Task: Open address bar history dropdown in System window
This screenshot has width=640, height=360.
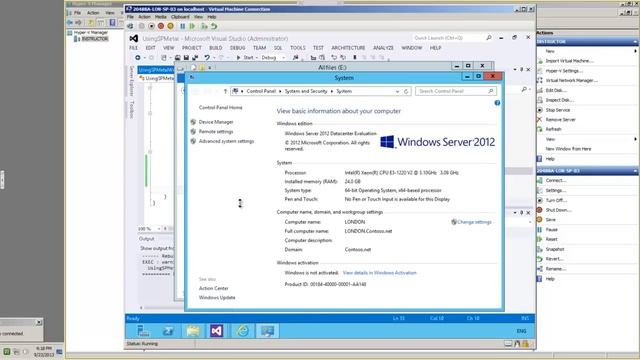Action: point(398,91)
